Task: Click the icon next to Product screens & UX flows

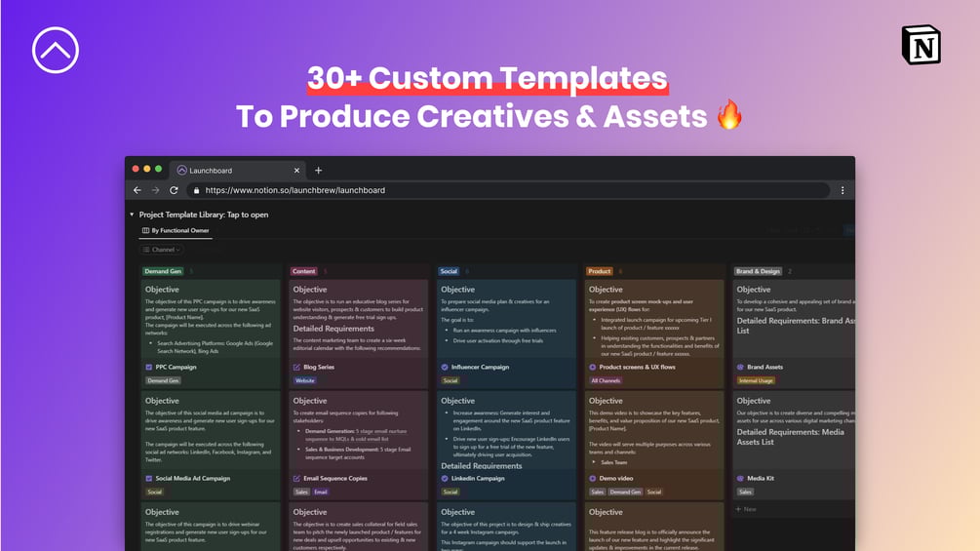Action: (x=593, y=368)
